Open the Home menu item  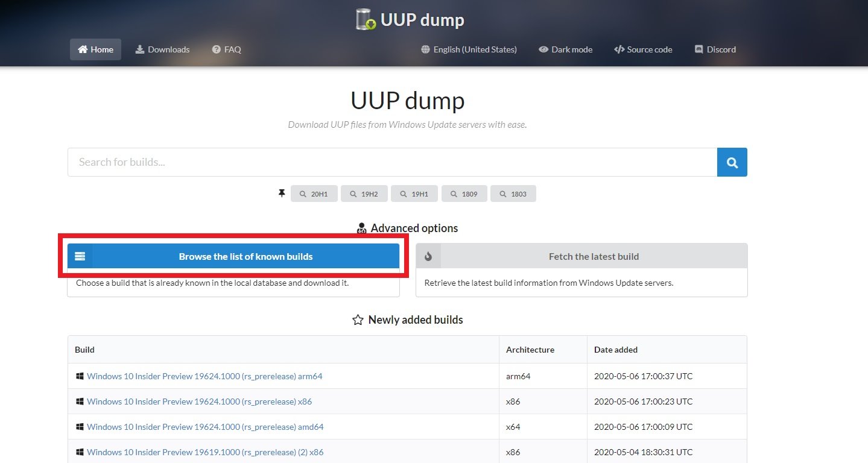[95, 49]
